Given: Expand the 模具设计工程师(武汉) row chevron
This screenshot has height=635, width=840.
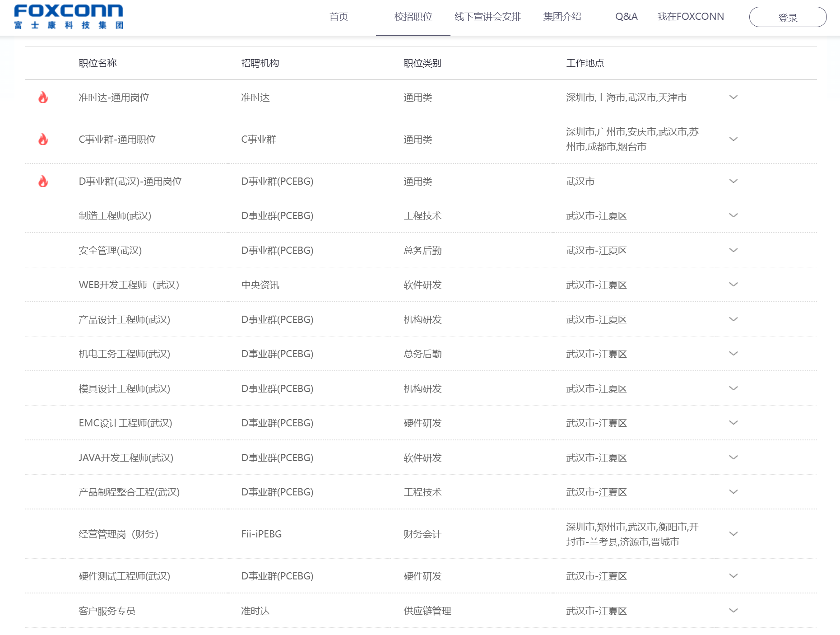Looking at the screenshot, I should coord(733,388).
